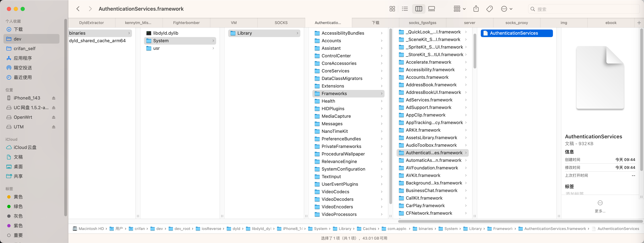The image size is (644, 243).
Task: Expand the Library folder chevron
Action: [x=297, y=33]
